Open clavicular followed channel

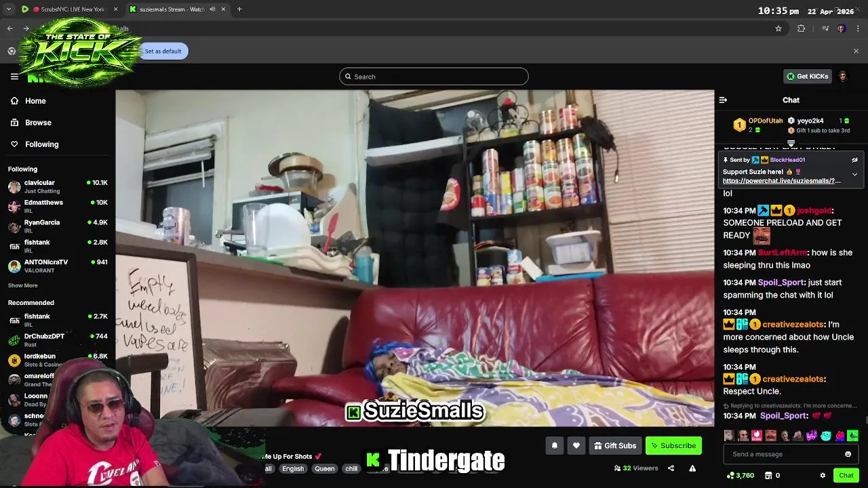click(58, 186)
